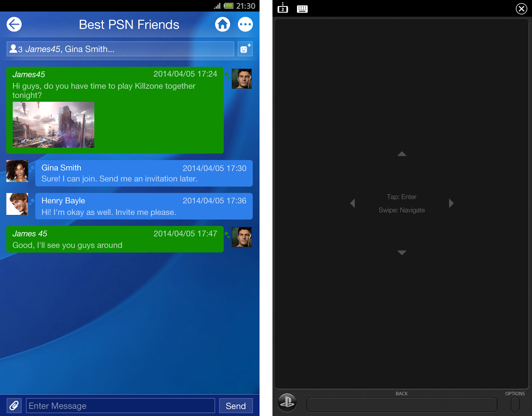Close the second screen remote
The width and height of the screenshot is (532, 416).
521,8
